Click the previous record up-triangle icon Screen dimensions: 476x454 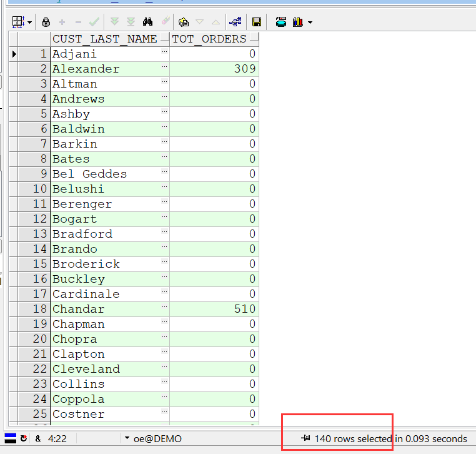coord(216,22)
